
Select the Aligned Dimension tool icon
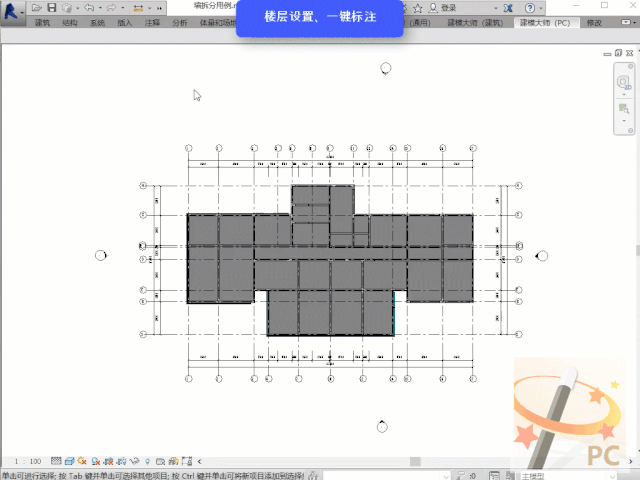pos(138,8)
